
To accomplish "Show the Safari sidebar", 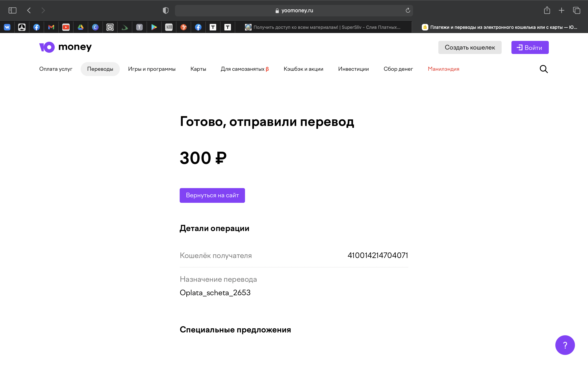I will [x=12, y=10].
